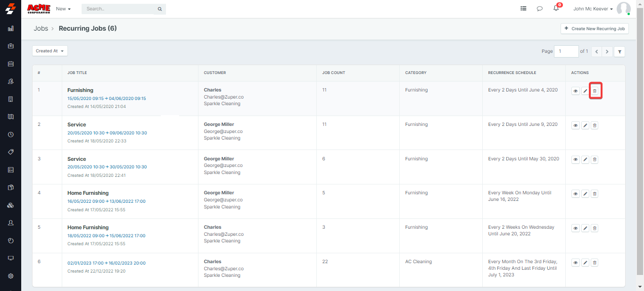
Task: Expand the New dropdown menu
Action: point(63,9)
